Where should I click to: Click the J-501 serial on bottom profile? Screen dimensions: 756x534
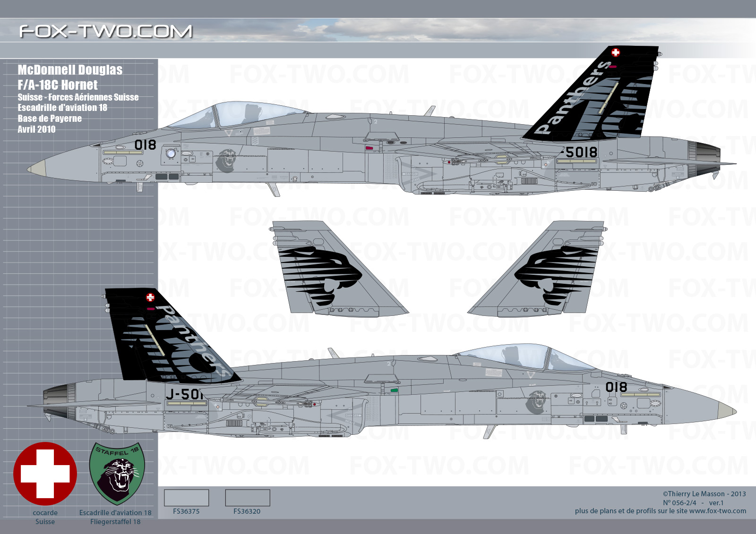185,394
